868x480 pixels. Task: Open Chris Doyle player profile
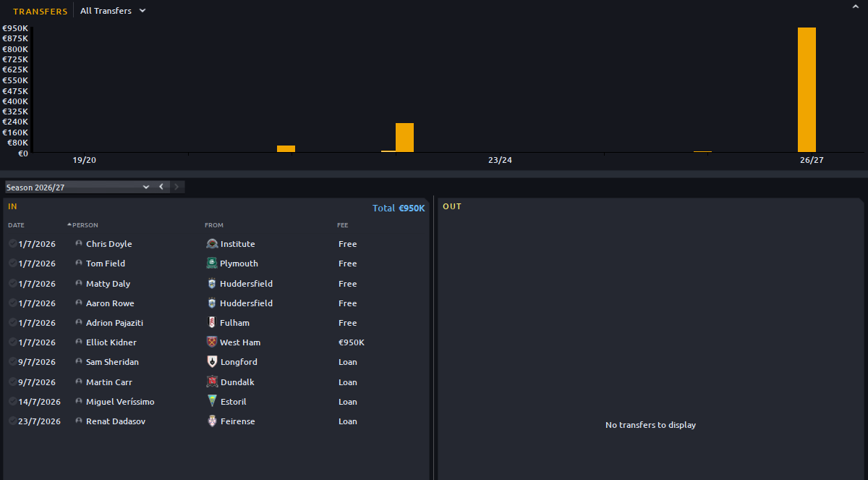pyautogui.click(x=109, y=244)
